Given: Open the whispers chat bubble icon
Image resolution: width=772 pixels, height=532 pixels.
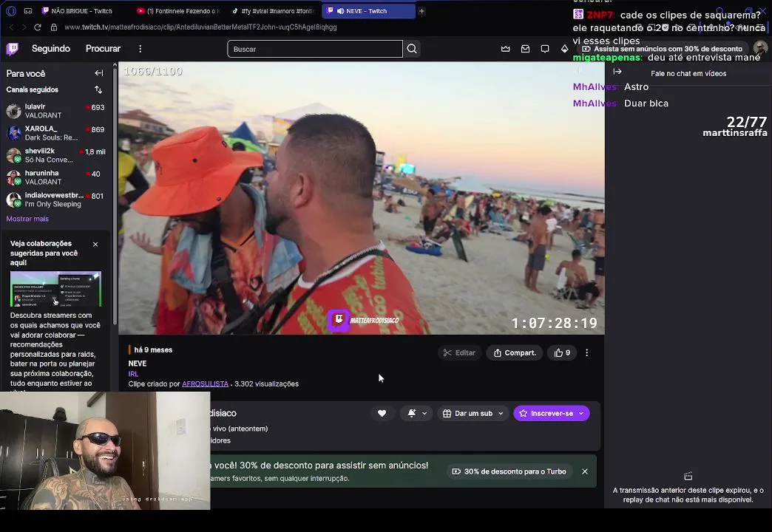Looking at the screenshot, I should click(x=545, y=49).
